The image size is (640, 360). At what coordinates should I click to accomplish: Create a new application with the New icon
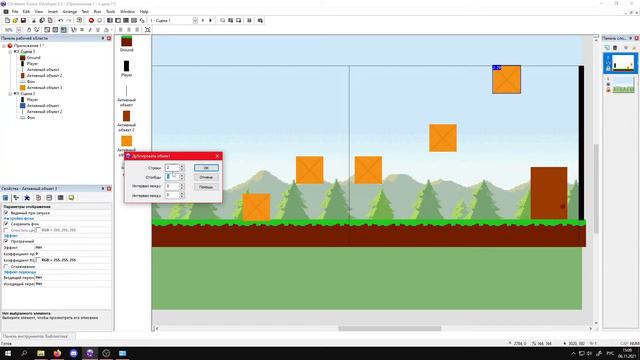click(x=7, y=20)
